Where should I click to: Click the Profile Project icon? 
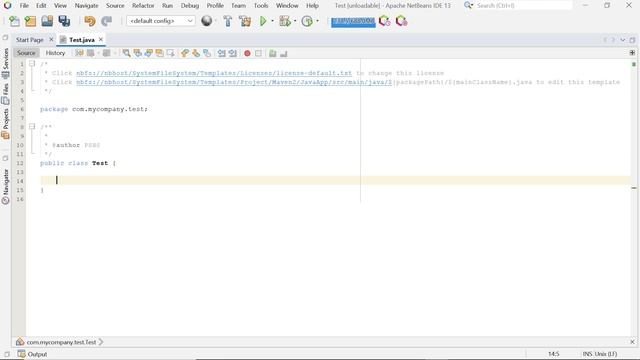(307, 21)
